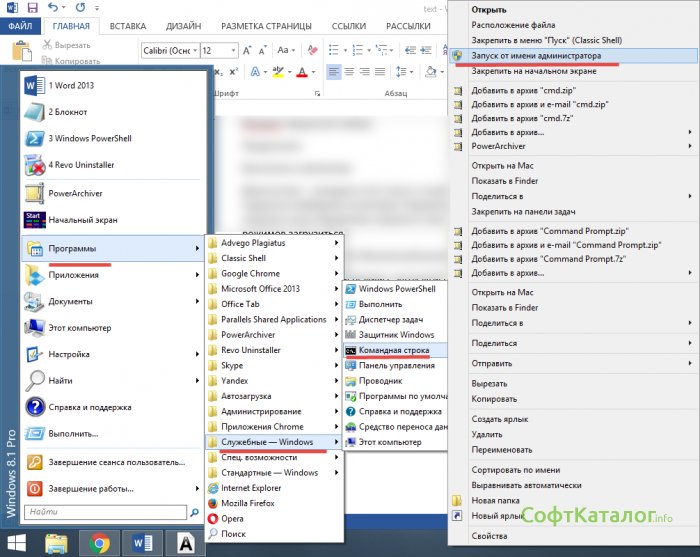Switch to the ВСТАВКА ribbon tab
Viewport: 700px width, 557px height.
(128, 26)
